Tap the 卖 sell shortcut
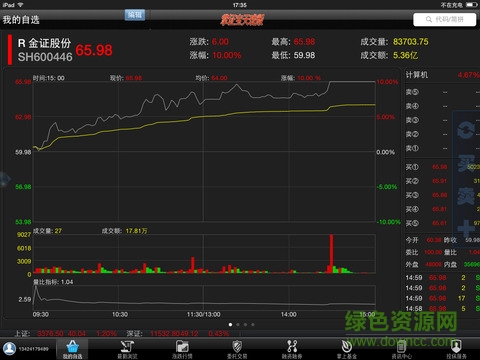 (466, 196)
